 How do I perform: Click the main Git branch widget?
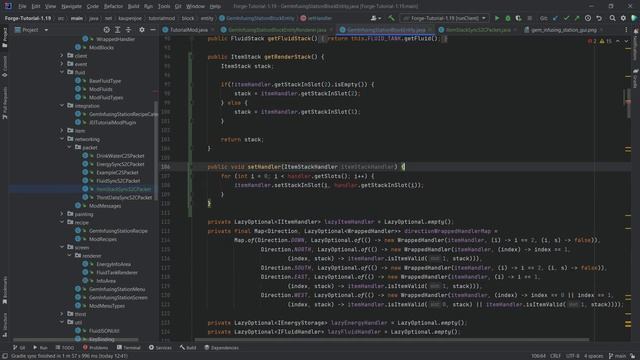pos(618,356)
